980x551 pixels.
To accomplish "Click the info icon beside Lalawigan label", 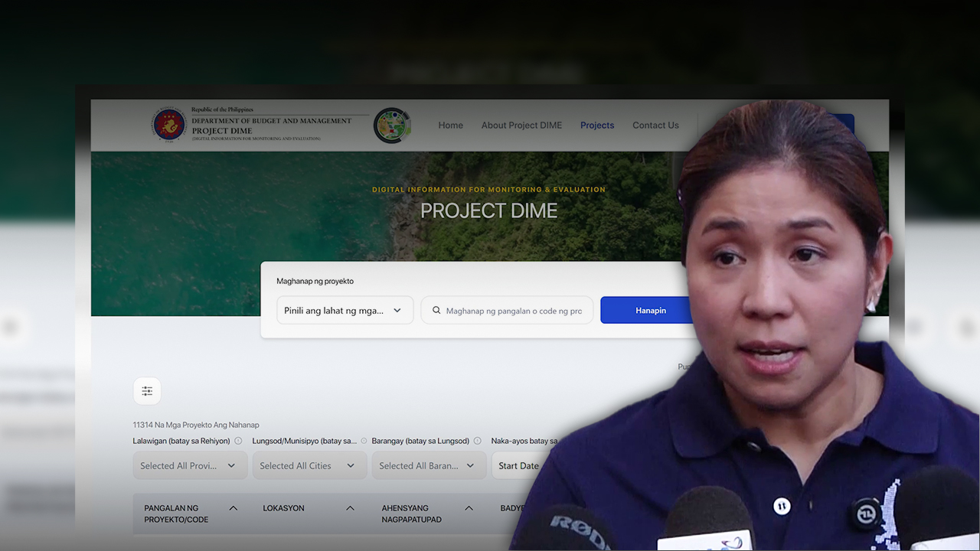I will tap(238, 441).
